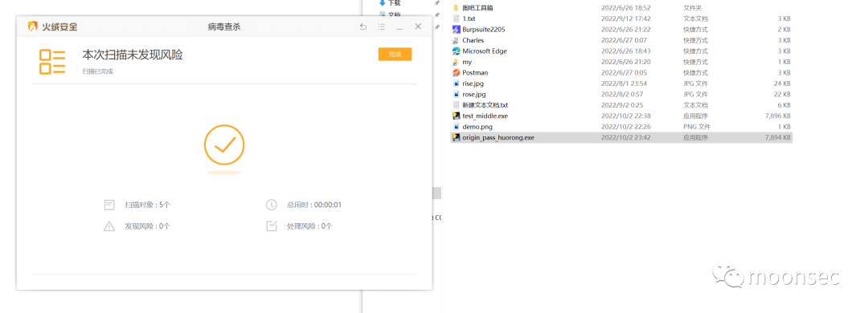Viewport: 868px width, 313px height.
Task: Click the orange 完成 button
Action: tap(395, 55)
